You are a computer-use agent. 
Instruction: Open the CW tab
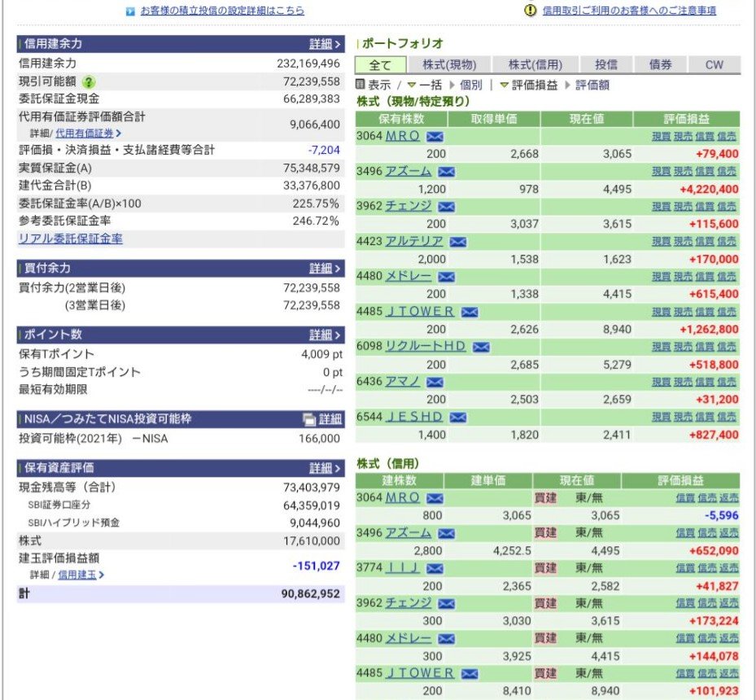pos(714,64)
